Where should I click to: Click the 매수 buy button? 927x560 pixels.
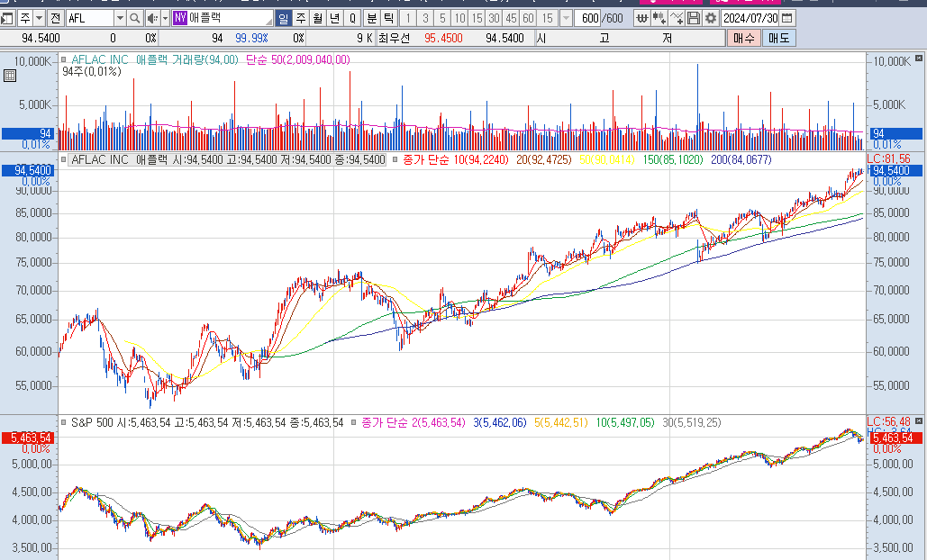[744, 38]
